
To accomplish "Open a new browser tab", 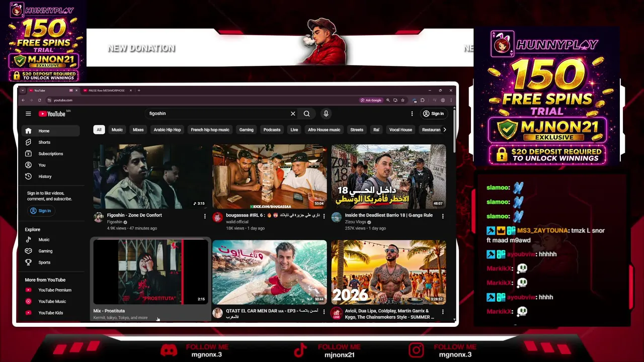I will (x=139, y=90).
